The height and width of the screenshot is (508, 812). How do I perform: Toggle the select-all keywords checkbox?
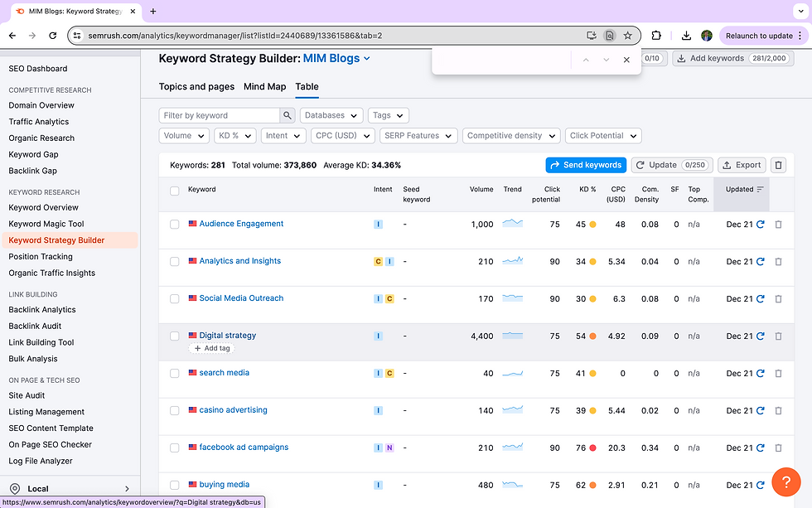[175, 191]
